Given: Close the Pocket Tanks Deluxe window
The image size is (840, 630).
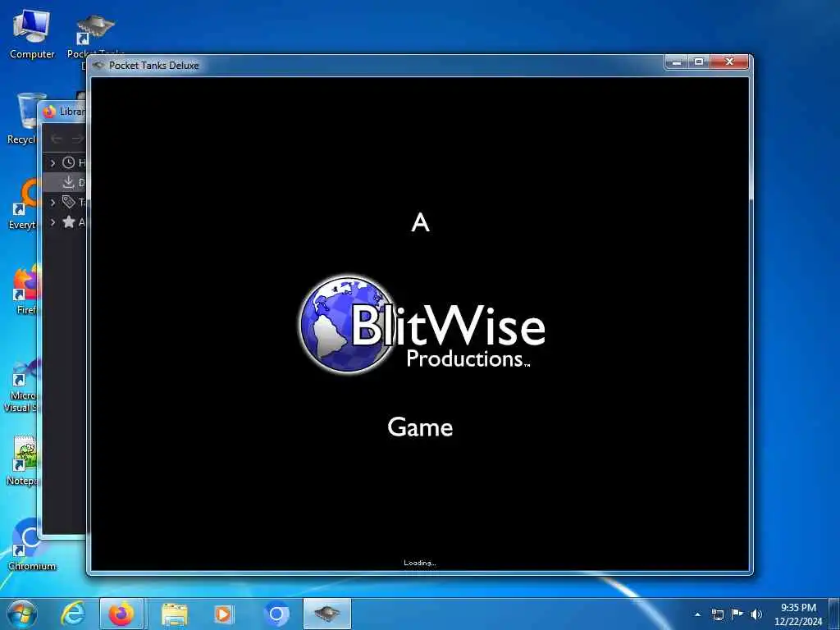Looking at the screenshot, I should (729, 62).
